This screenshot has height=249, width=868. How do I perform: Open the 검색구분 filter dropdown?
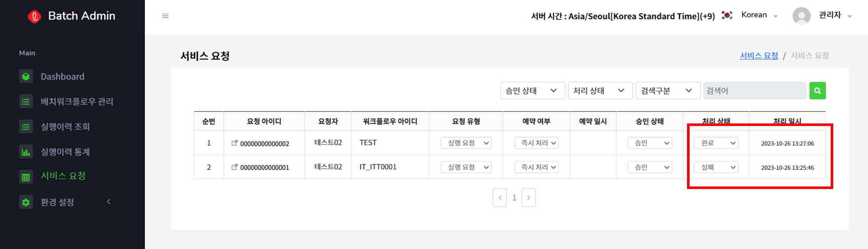[x=668, y=91]
